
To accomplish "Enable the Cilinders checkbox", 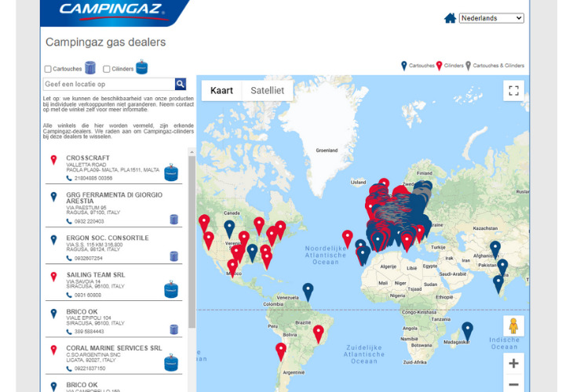I will [x=107, y=69].
